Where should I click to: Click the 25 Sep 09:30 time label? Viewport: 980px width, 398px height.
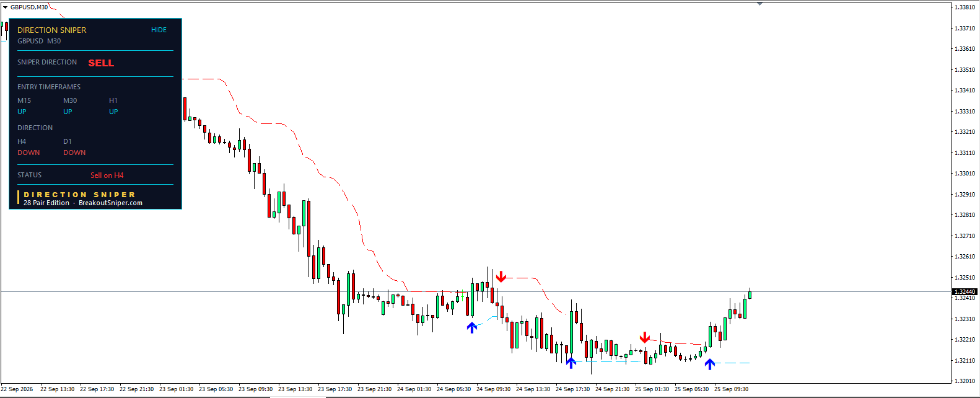pyautogui.click(x=731, y=389)
